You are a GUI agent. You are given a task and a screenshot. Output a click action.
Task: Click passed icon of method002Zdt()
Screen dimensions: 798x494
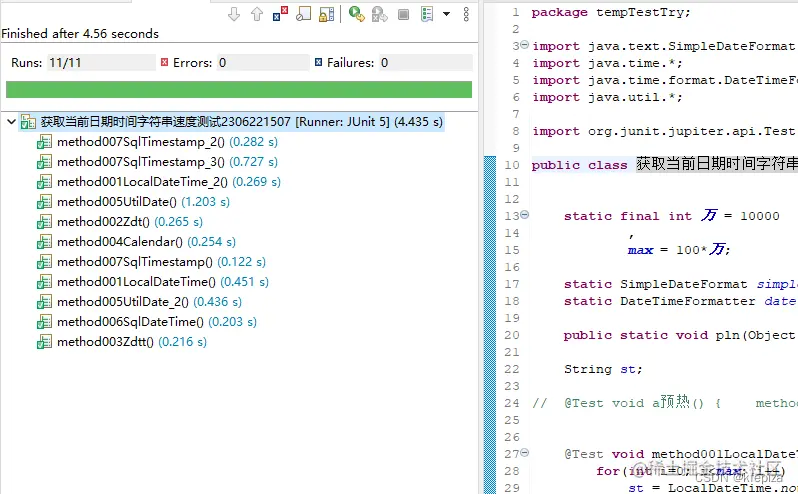tap(44, 222)
